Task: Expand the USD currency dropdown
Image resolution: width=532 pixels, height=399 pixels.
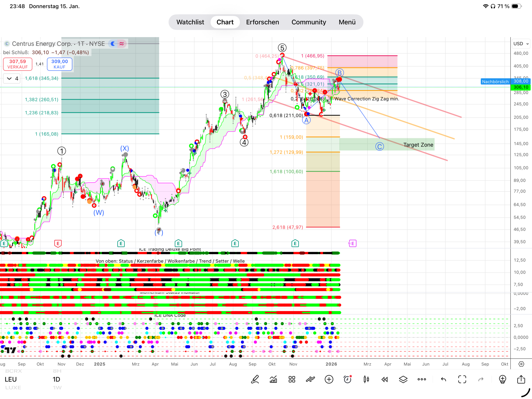Action: coord(521,44)
